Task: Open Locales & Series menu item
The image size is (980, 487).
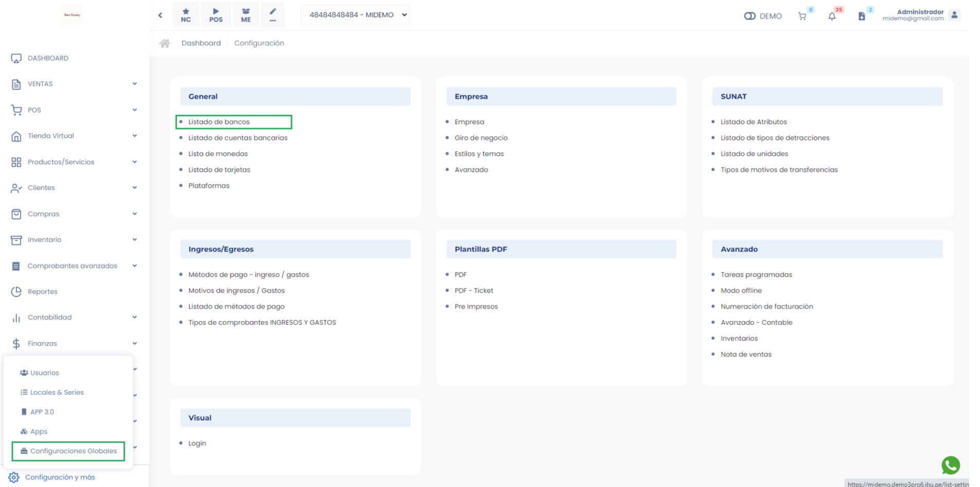Action: point(52,392)
